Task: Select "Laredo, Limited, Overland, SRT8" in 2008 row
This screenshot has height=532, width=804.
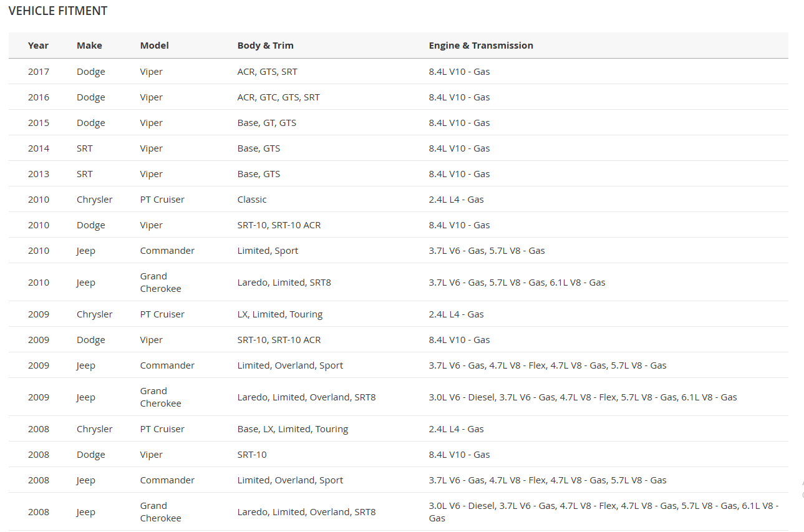Action: click(x=307, y=512)
